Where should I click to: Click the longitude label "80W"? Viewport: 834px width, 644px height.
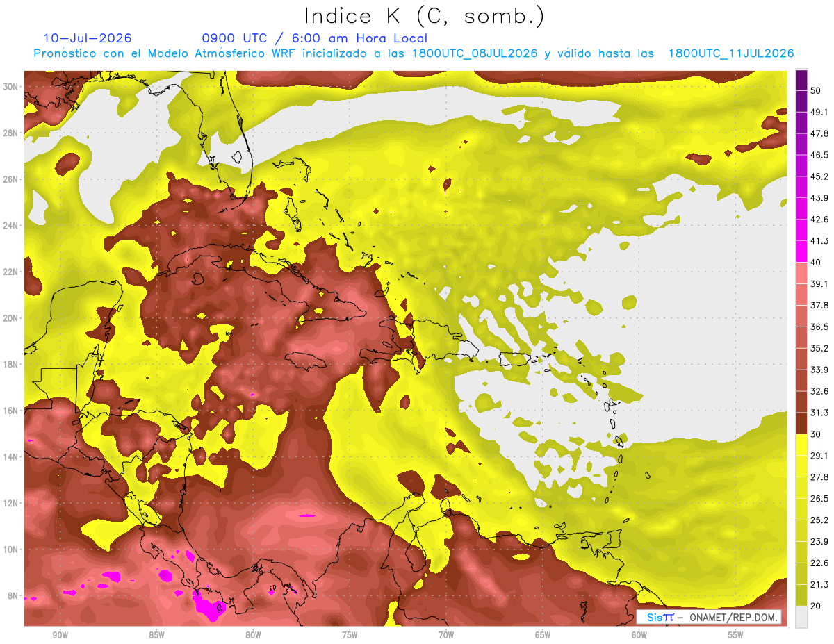pyautogui.click(x=253, y=635)
